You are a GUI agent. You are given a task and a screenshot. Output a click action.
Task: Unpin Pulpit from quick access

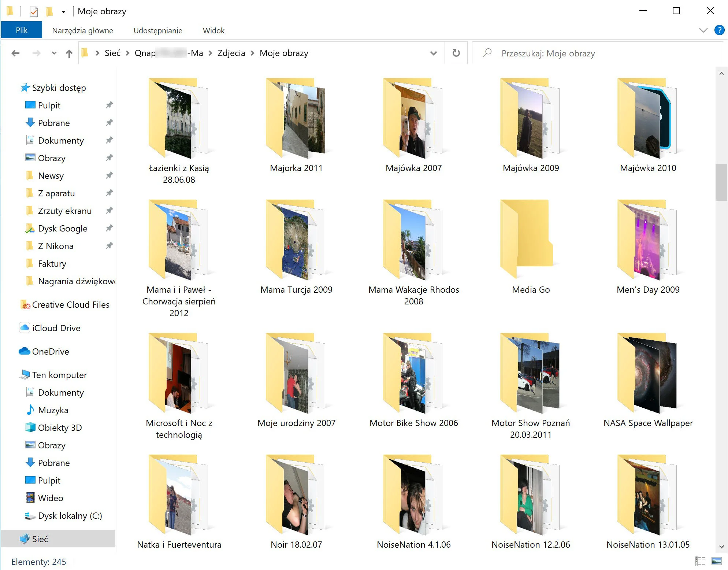coord(109,105)
